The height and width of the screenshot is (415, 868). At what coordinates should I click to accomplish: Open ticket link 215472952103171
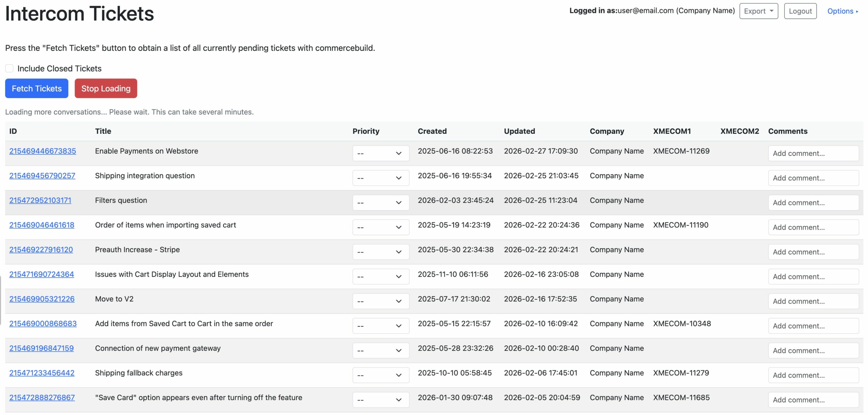pyautogui.click(x=40, y=201)
